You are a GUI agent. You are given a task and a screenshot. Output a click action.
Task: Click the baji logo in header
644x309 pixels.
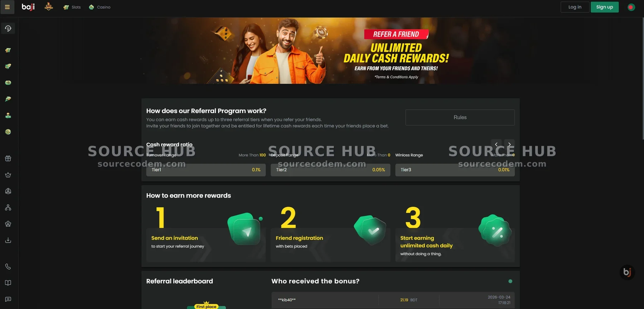coord(28,7)
